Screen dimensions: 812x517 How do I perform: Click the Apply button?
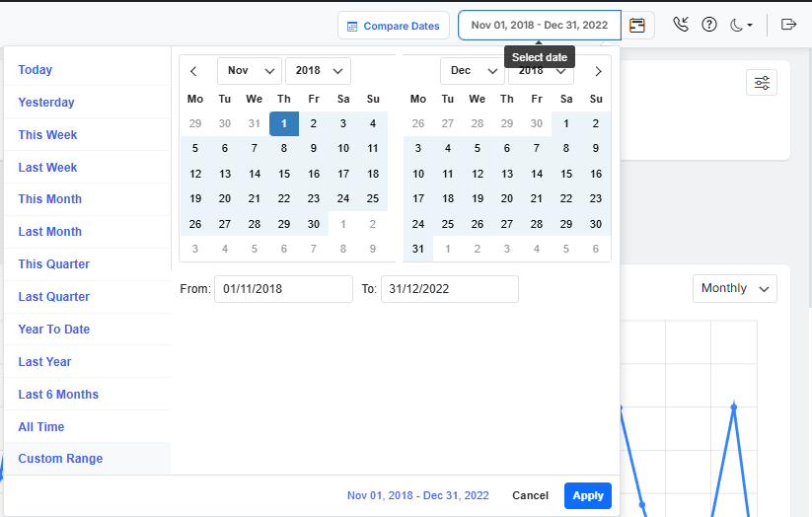tap(587, 495)
